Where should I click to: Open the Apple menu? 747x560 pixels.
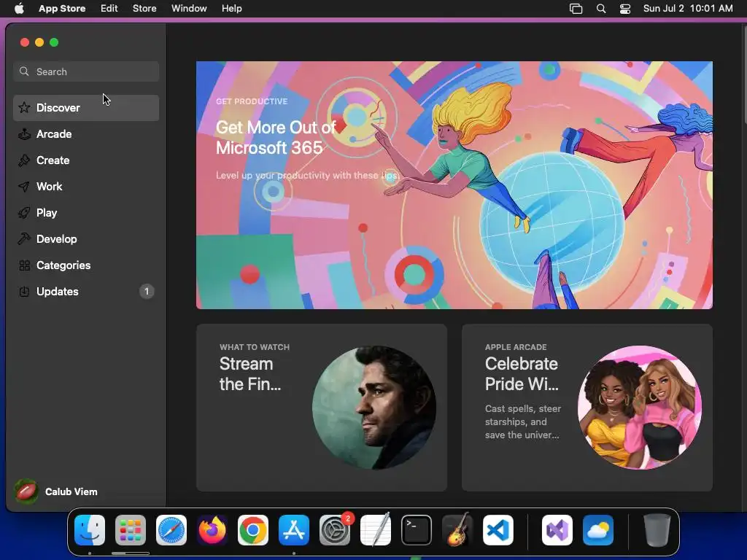click(x=19, y=8)
